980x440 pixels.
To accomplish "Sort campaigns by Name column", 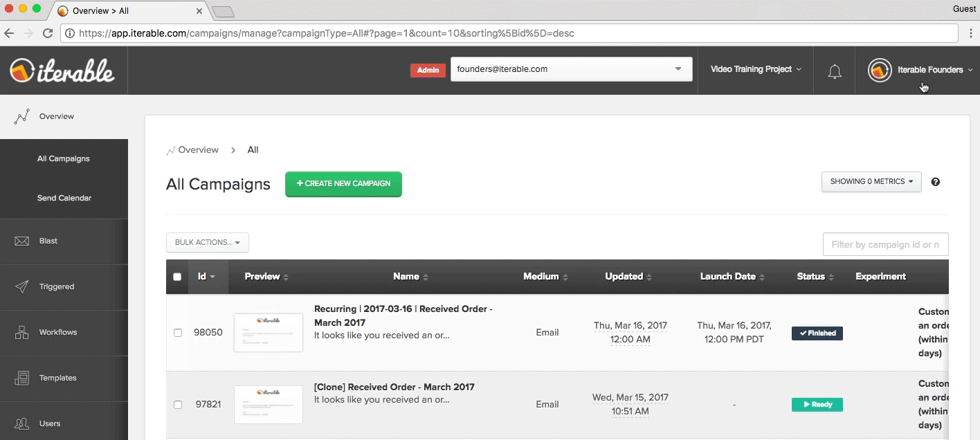I will coord(410,277).
